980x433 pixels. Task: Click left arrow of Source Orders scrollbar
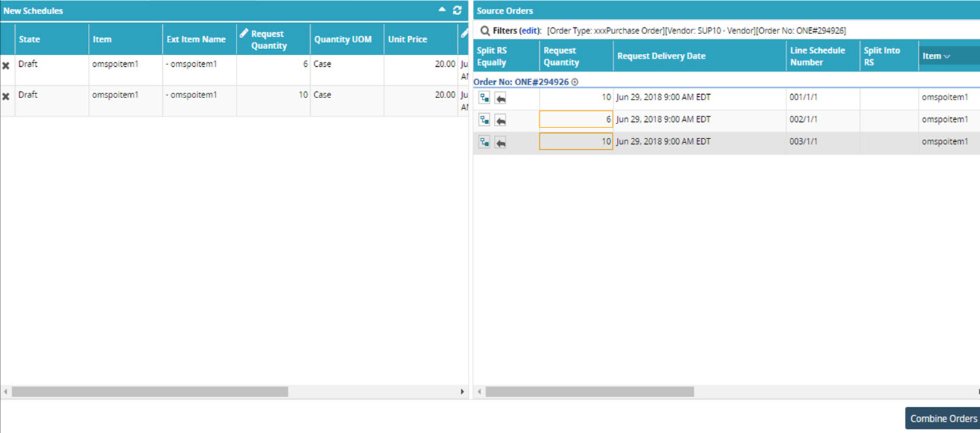[479, 391]
